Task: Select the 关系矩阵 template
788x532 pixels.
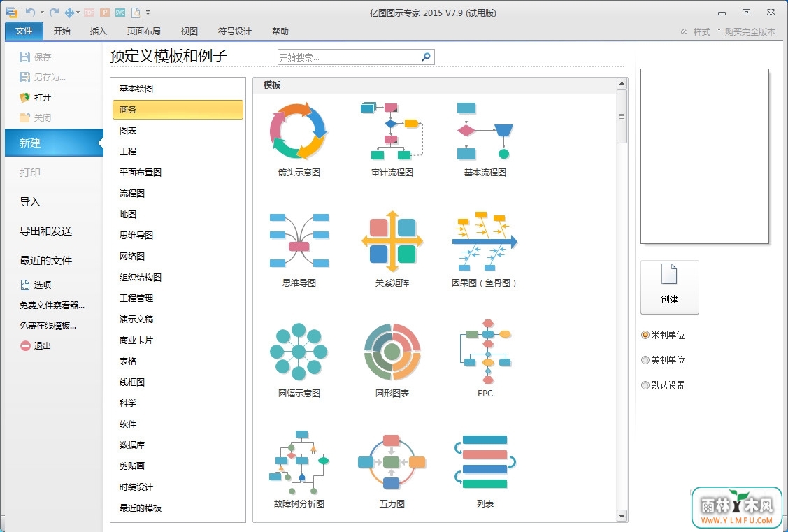Action: click(392, 250)
